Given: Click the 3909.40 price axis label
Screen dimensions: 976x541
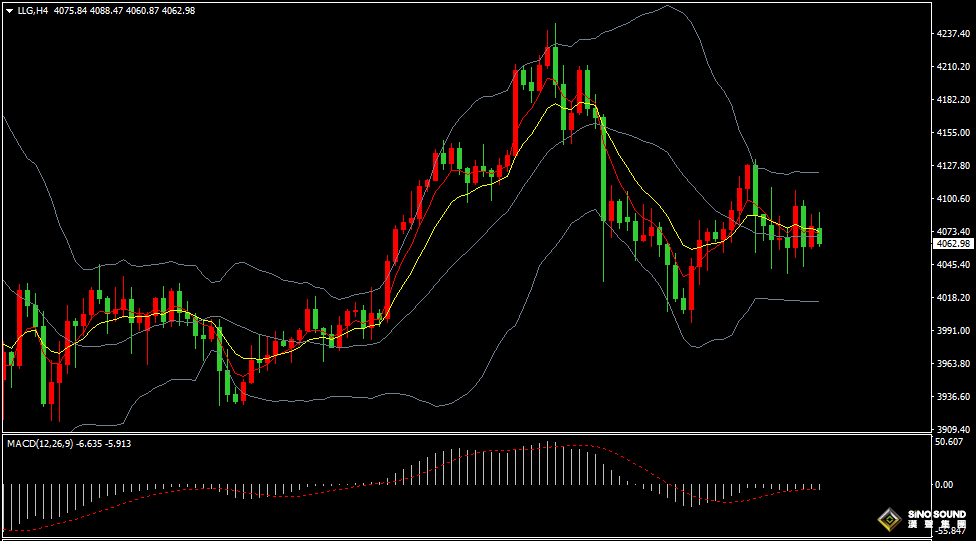Looking at the screenshot, I should pyautogui.click(x=952, y=429).
